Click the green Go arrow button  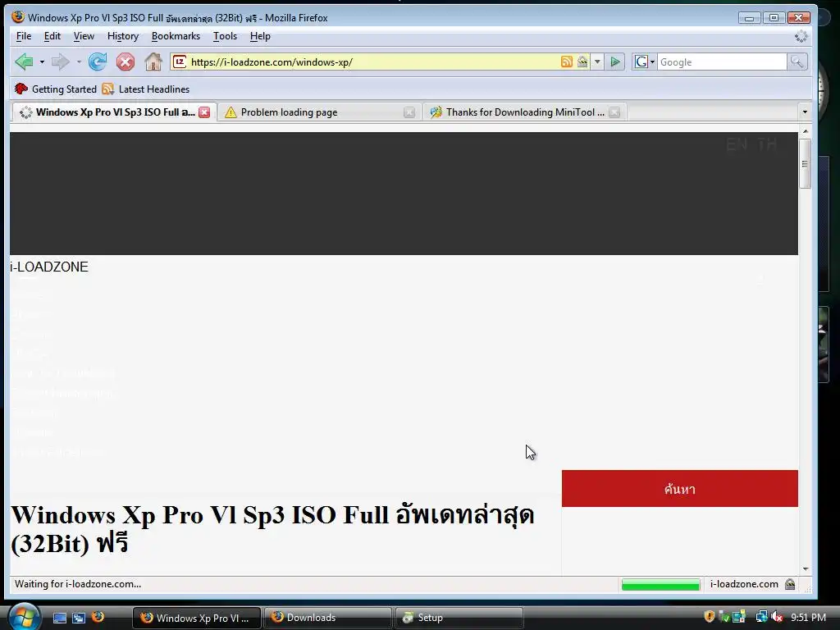pos(615,62)
